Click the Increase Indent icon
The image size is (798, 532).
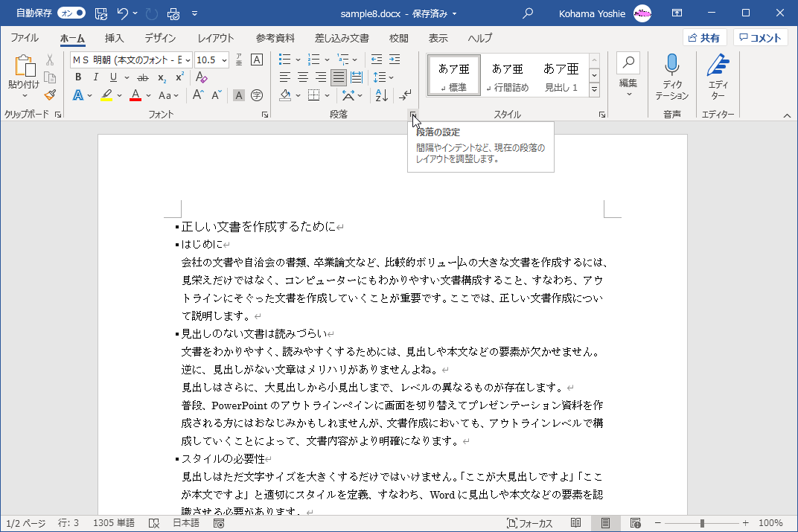tap(395, 60)
